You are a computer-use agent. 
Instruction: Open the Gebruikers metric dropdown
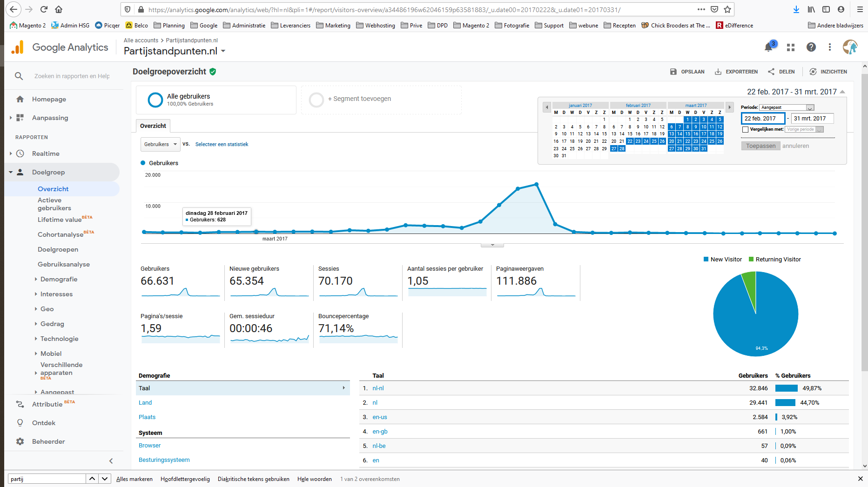coord(160,144)
